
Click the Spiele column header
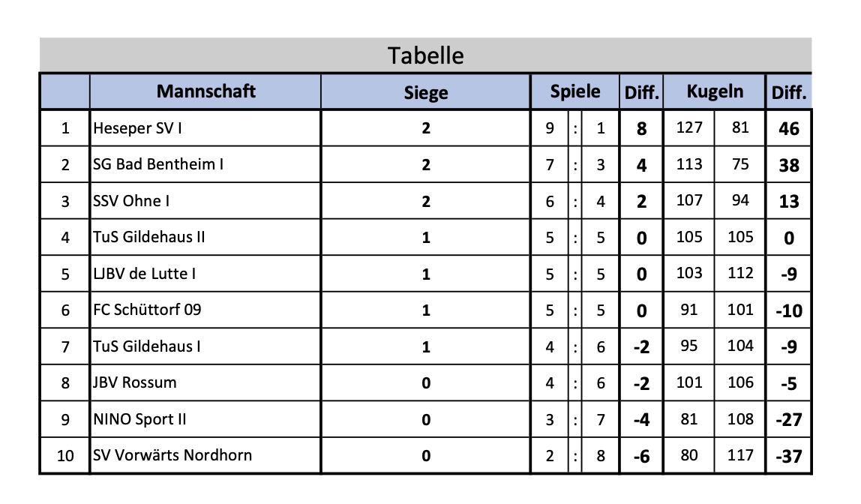click(x=574, y=91)
